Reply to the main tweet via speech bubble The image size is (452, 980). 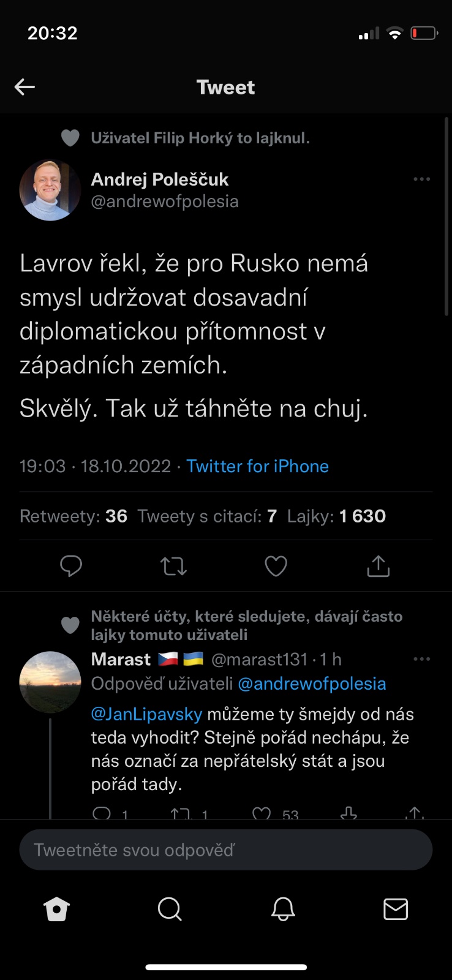tap(71, 566)
